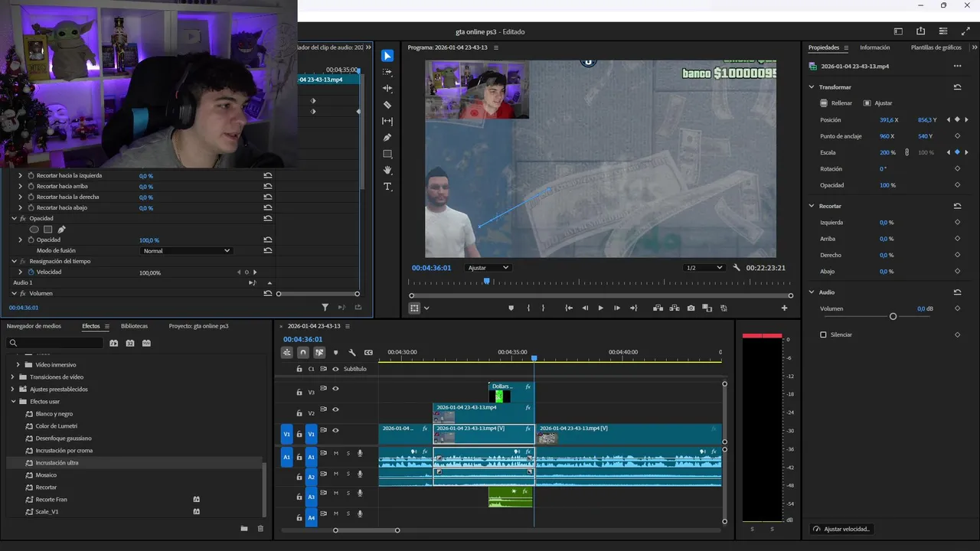Select the Type text tool

coord(387,187)
